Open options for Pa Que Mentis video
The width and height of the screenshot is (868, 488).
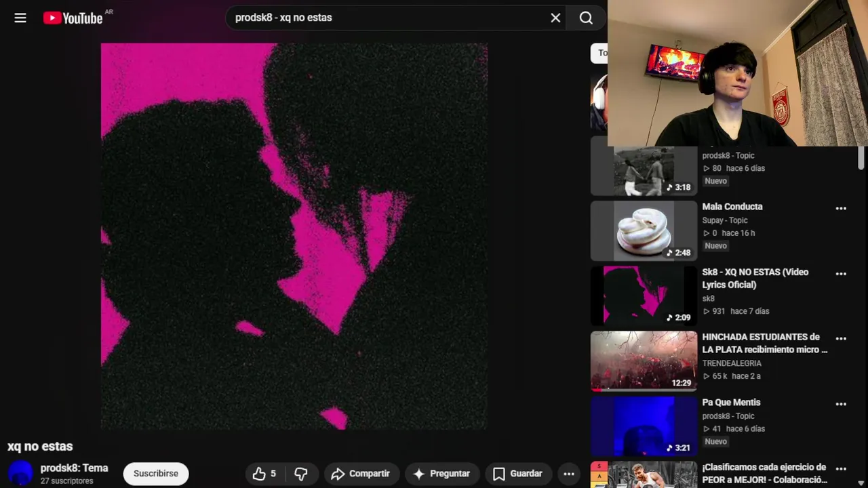point(841,404)
